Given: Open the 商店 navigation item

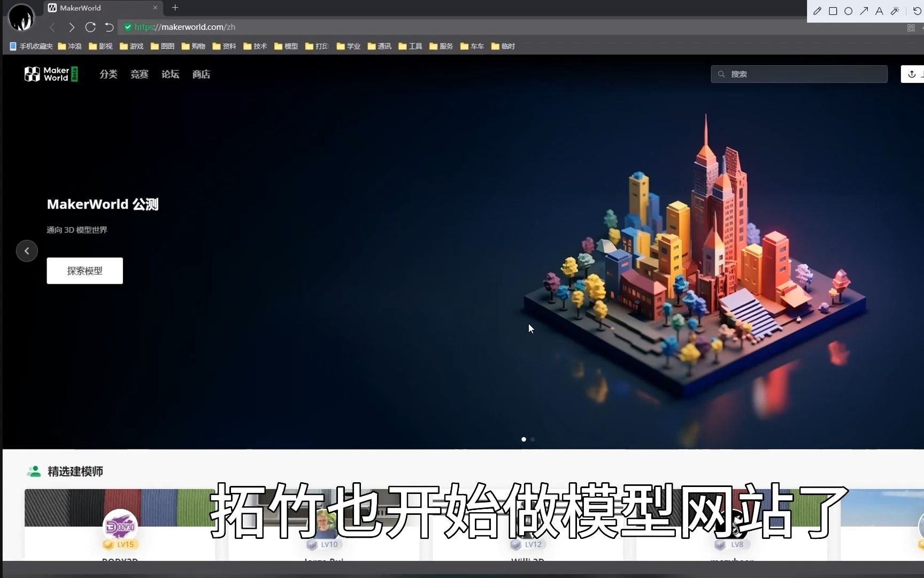Looking at the screenshot, I should (201, 74).
